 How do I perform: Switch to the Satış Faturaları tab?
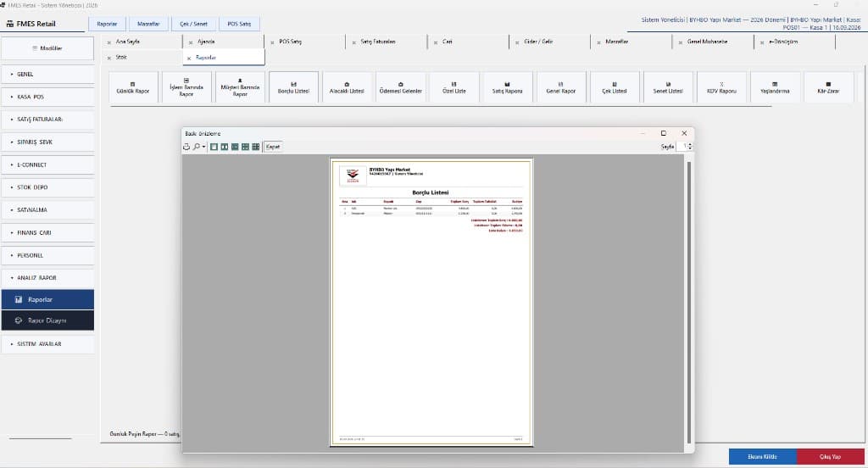[x=387, y=42]
